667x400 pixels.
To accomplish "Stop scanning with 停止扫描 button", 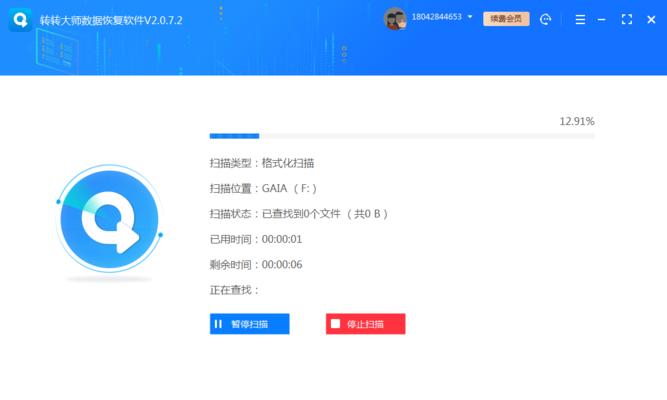I will point(366,324).
